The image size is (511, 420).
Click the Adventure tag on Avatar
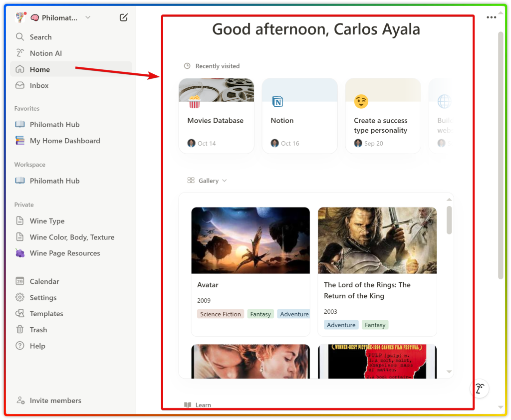[293, 314]
